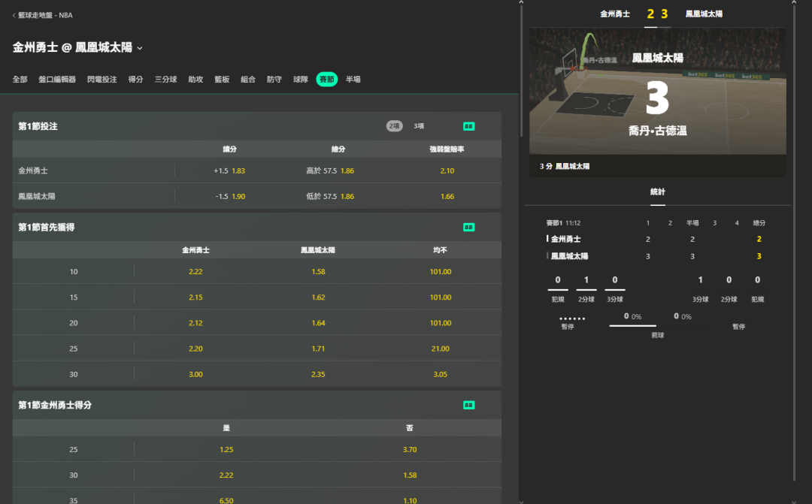
Task: Click the bet builder icon in 第1節投注
Action: pyautogui.click(x=468, y=126)
